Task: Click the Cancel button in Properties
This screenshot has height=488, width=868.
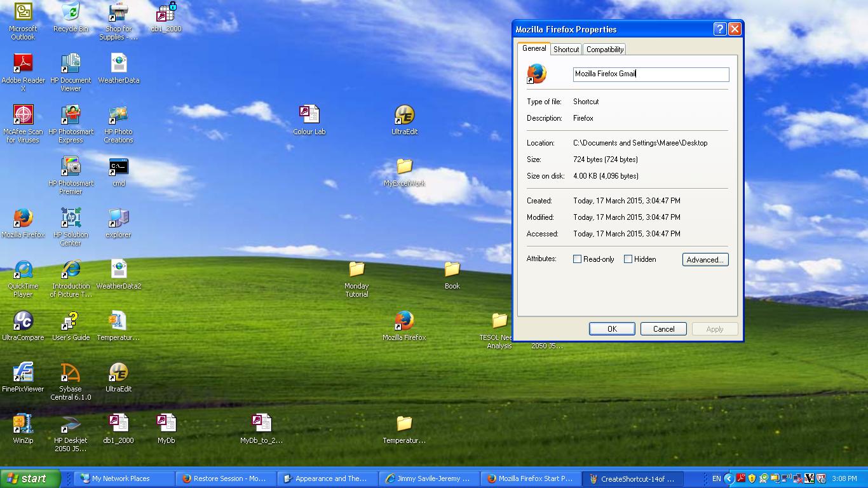Action: tap(663, 329)
